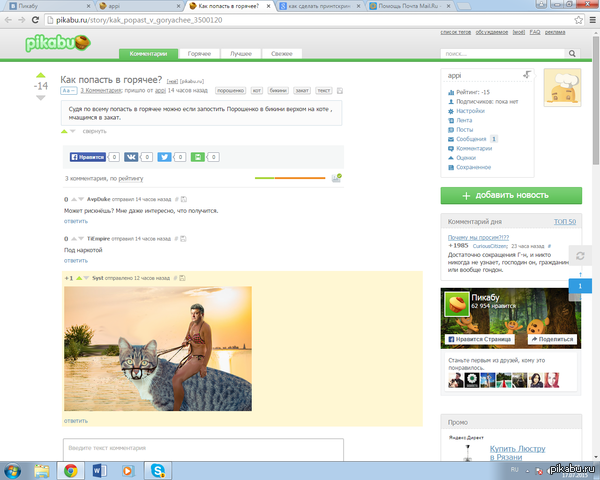Share the post on Twitter
The image size is (600, 480).
coord(164,157)
